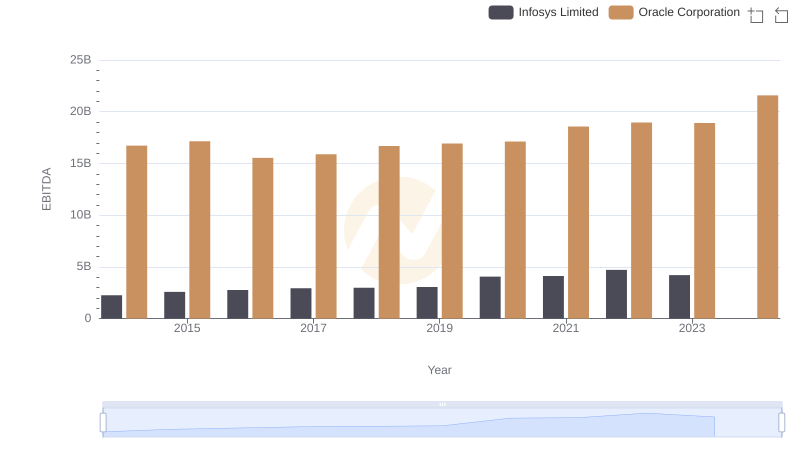800x461 pixels.
Task: Click the y-axis label 5B
Action: coord(84,266)
